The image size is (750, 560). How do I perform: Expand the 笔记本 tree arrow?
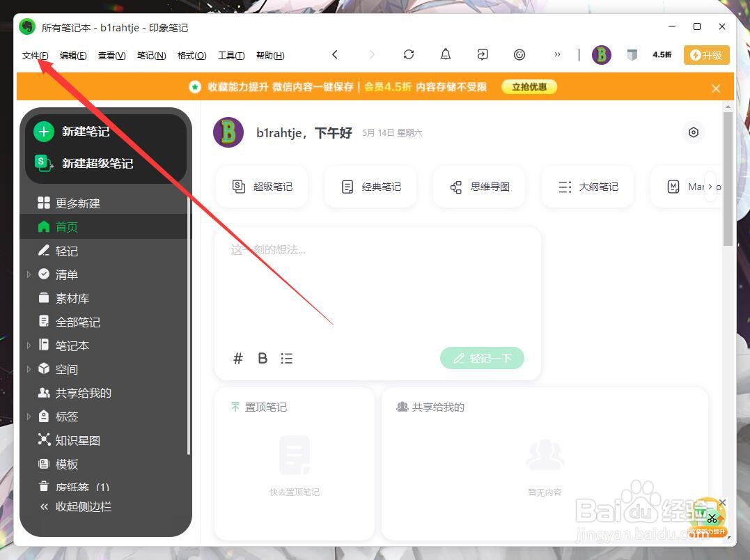pyautogui.click(x=29, y=345)
